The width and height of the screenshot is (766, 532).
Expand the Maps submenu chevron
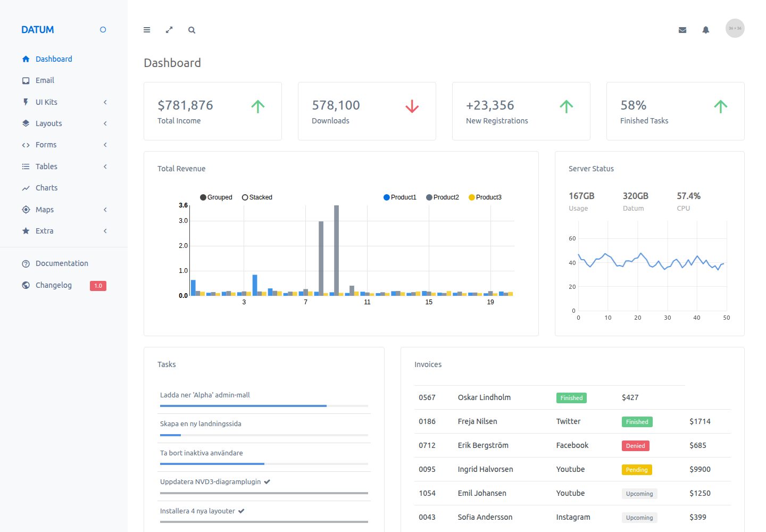105,210
